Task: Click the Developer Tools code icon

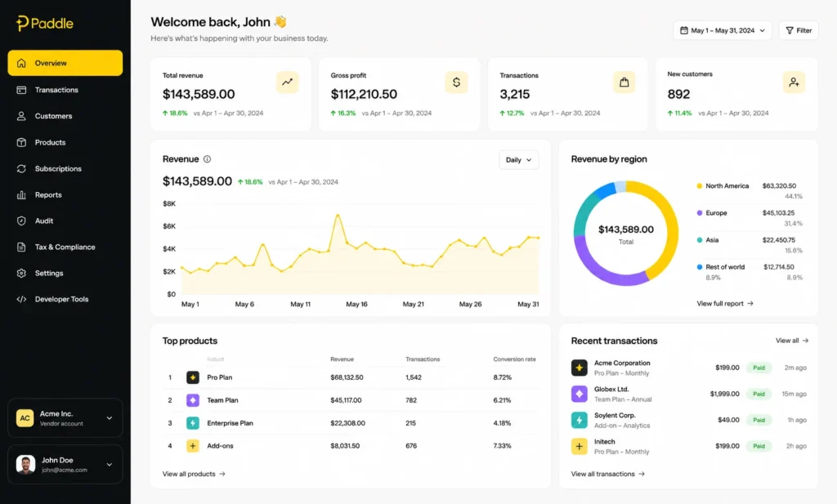Action: click(x=21, y=299)
